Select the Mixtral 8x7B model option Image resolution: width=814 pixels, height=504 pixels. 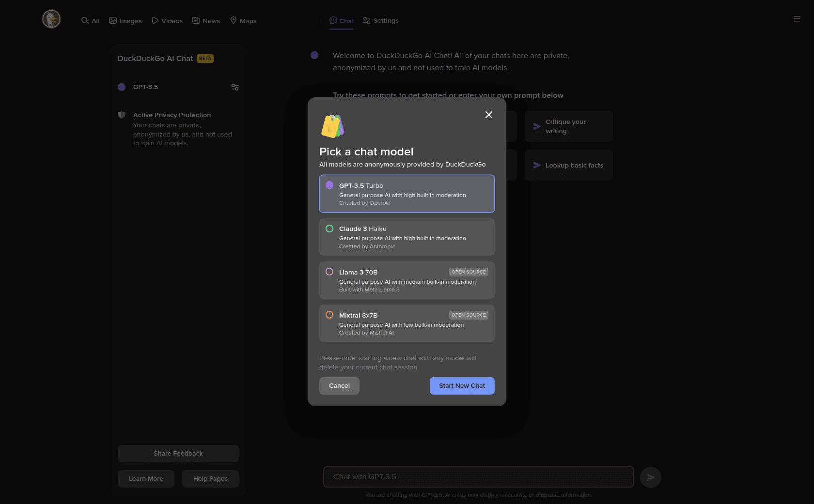(x=407, y=323)
